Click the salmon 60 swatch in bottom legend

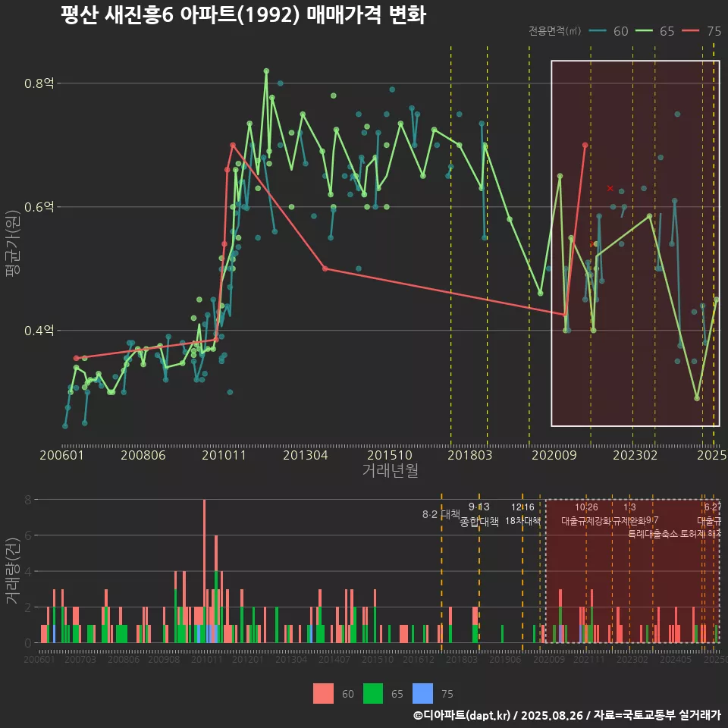tap(323, 694)
